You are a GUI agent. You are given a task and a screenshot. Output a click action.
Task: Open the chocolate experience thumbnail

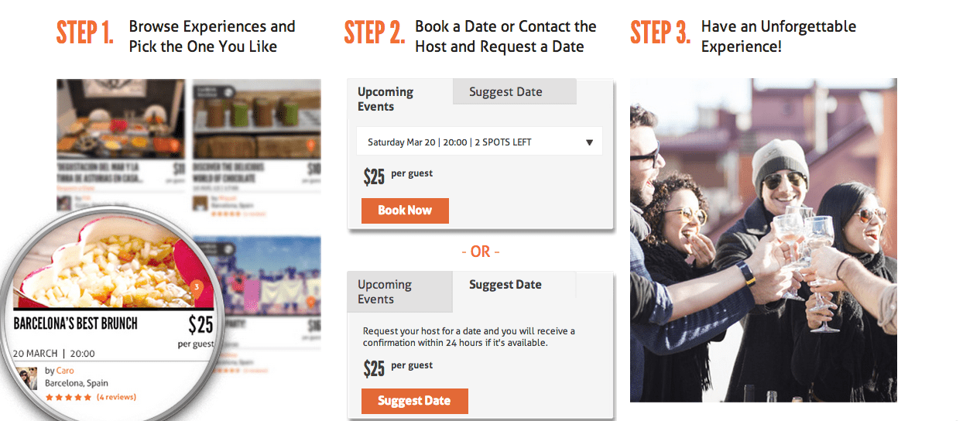256,118
